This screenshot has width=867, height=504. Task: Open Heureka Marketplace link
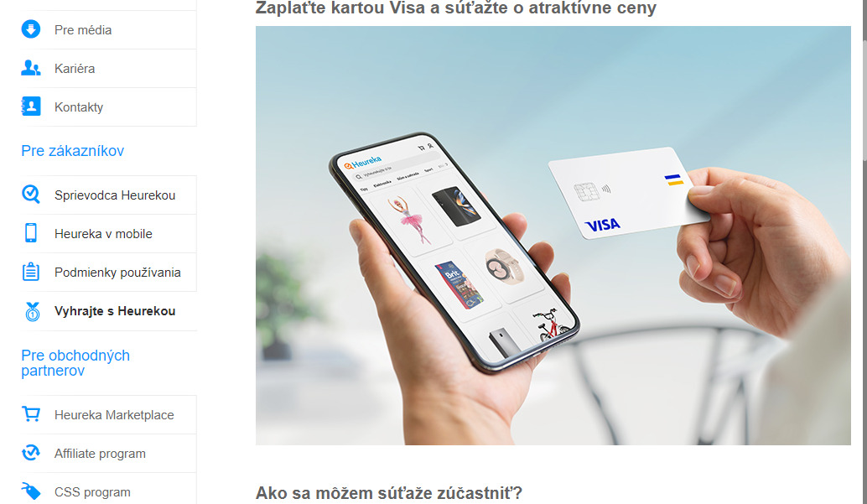coord(114,415)
